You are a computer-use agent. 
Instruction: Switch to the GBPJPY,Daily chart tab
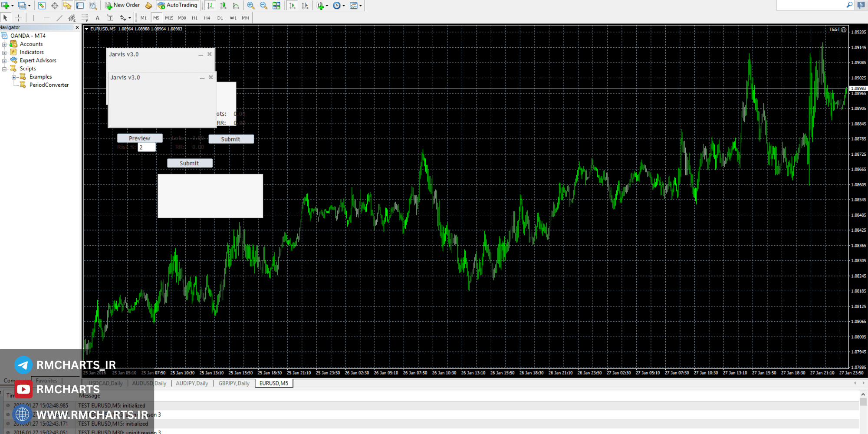coord(234,383)
